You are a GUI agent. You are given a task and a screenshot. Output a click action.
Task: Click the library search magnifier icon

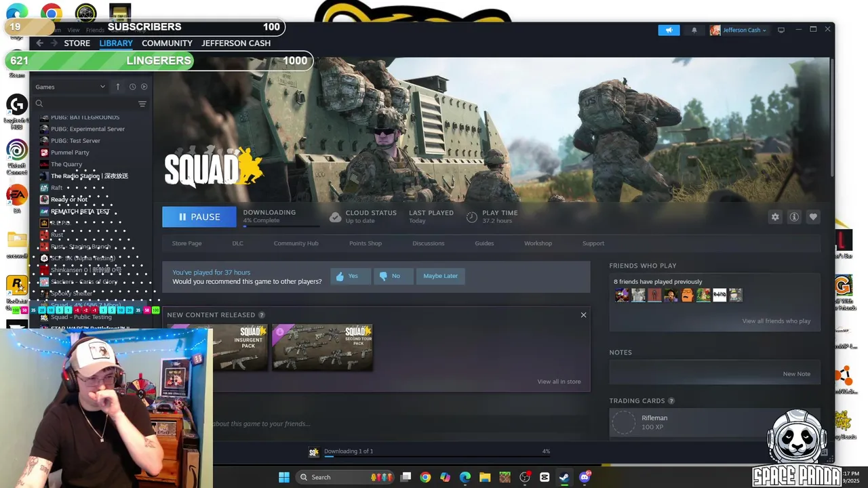[x=39, y=104]
